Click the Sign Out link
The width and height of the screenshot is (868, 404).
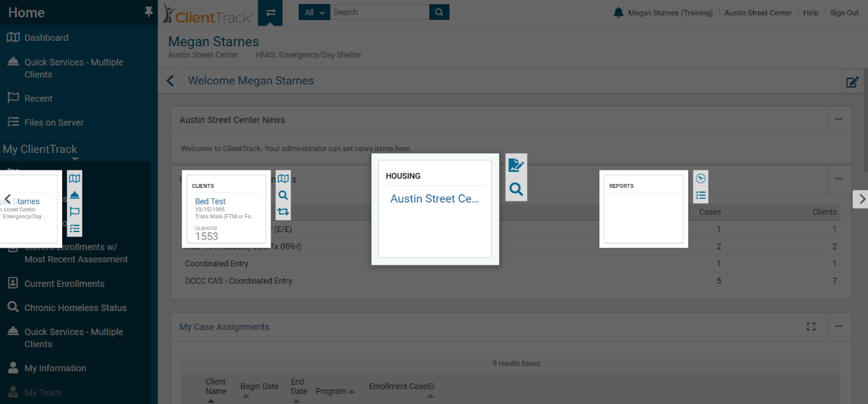pos(844,13)
